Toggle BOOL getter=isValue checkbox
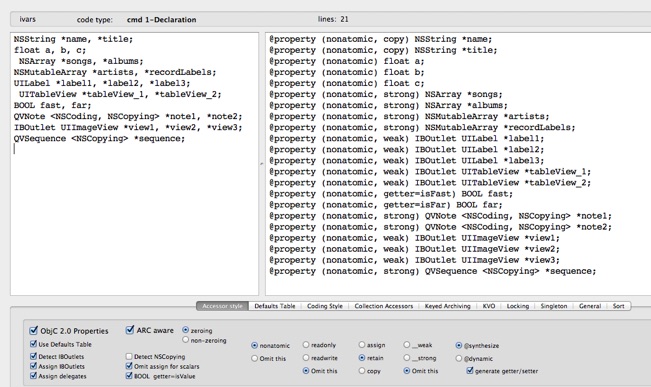 pyautogui.click(x=129, y=376)
